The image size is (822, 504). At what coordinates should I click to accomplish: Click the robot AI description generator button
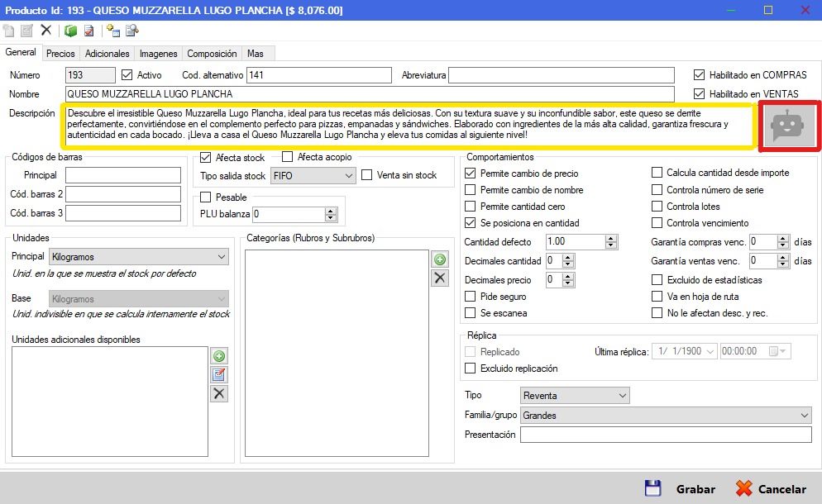coord(788,126)
